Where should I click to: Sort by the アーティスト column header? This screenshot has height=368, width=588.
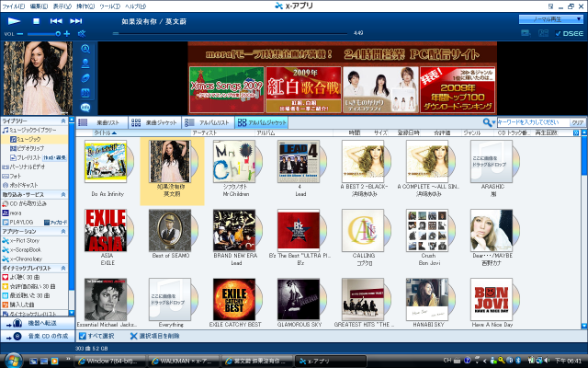coord(204,132)
